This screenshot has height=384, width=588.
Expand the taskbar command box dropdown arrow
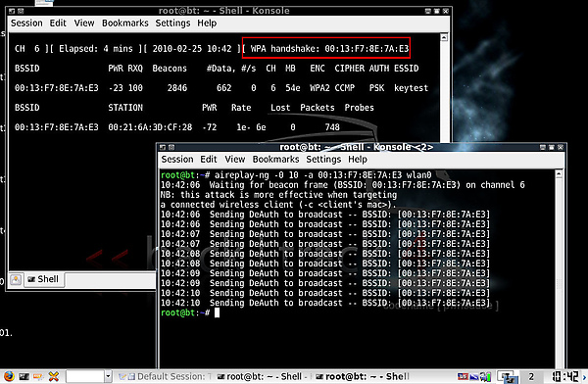[x=108, y=376]
